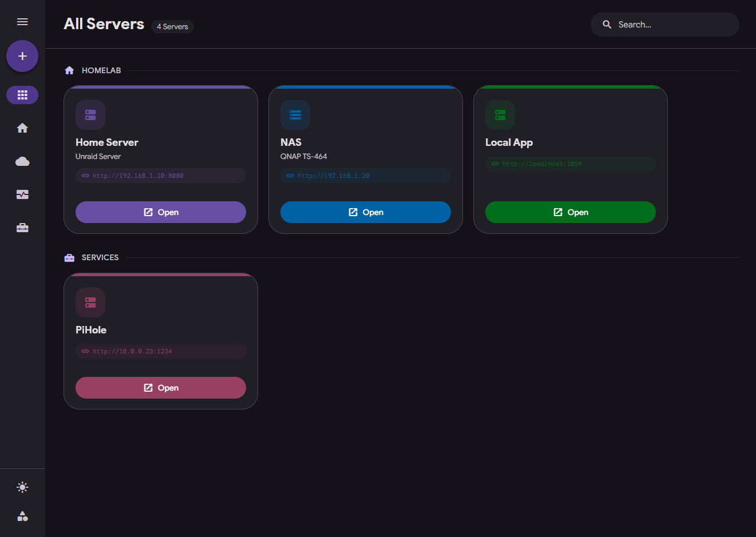
Task: Open the Local App
Action: 570,212
